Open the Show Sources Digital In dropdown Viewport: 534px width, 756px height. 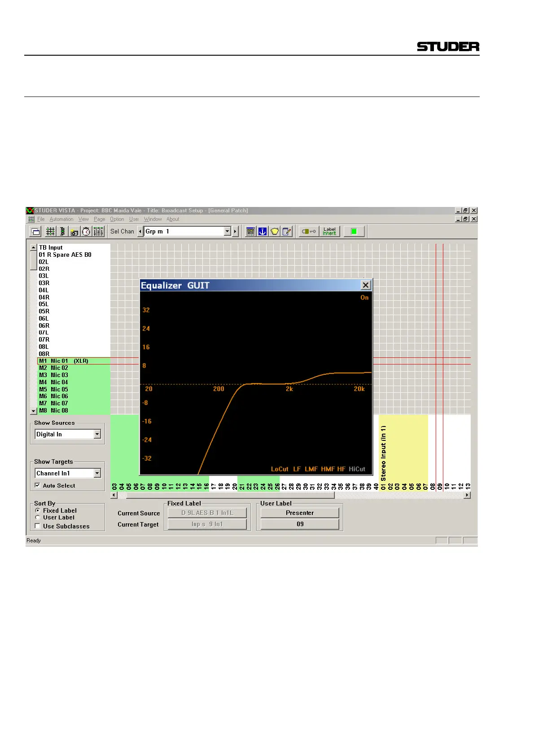pos(97,434)
